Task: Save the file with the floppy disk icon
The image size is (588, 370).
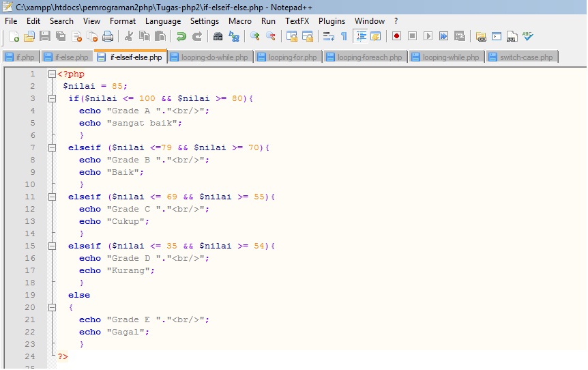Action: [45, 36]
